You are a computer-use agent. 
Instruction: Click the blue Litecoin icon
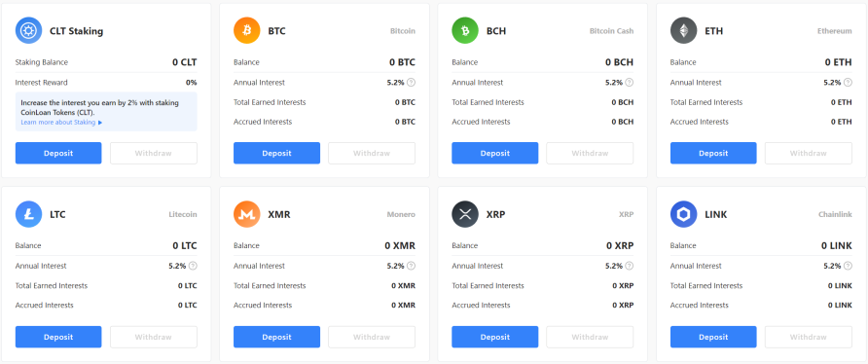pyautogui.click(x=28, y=214)
